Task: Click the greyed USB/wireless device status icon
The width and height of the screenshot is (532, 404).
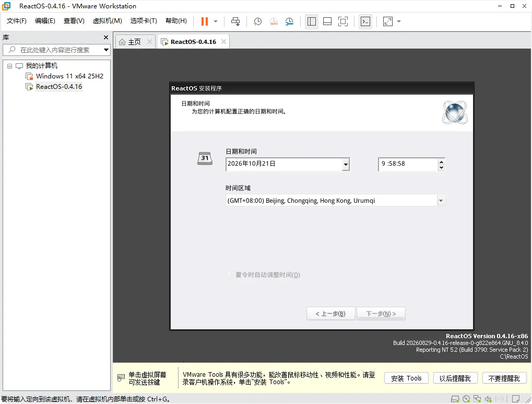Action: [x=499, y=399]
